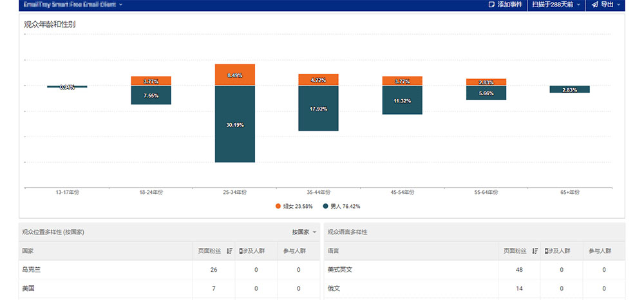The image size is (644, 300).
Task: Click the 导出 paper-plane icon
Action: click(x=594, y=5)
